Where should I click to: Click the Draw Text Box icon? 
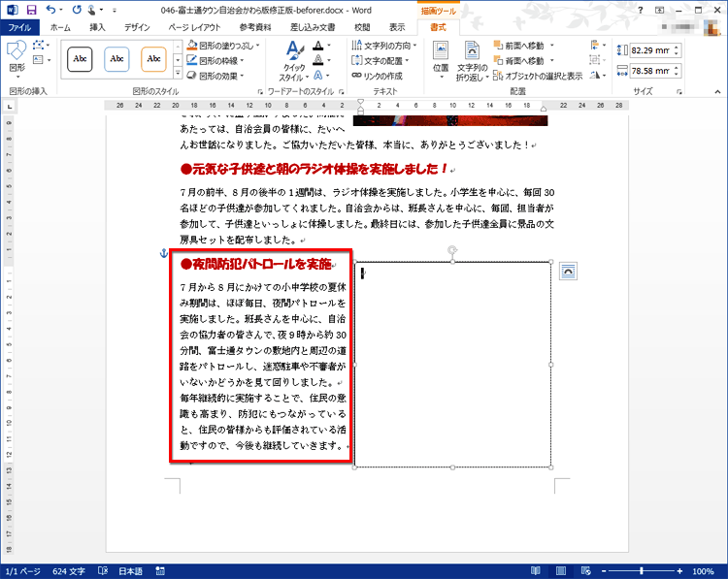pos(38,60)
